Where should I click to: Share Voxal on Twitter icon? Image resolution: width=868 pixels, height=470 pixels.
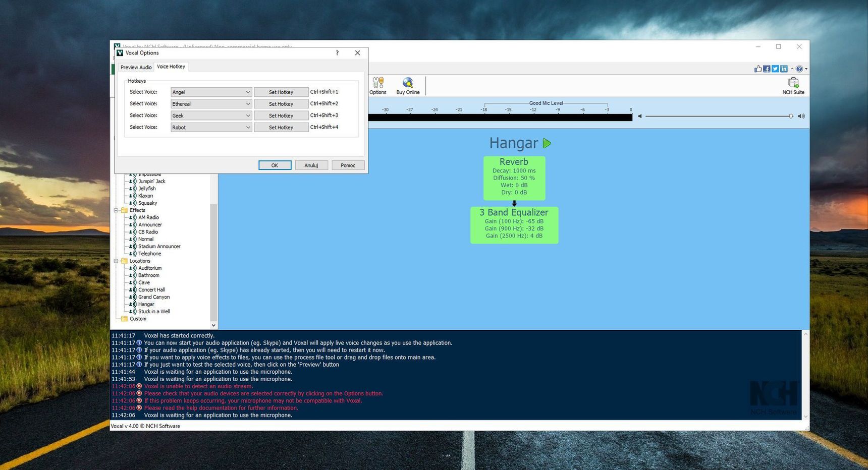click(775, 69)
